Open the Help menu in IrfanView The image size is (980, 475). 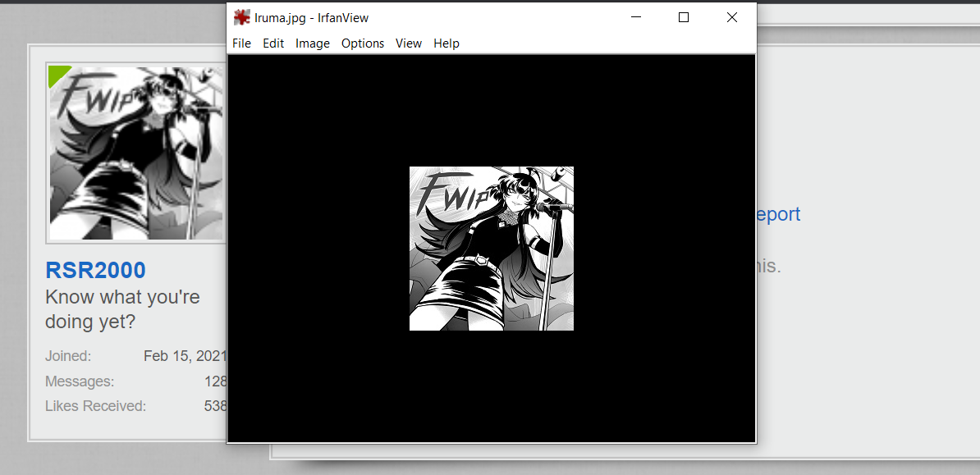(446, 43)
